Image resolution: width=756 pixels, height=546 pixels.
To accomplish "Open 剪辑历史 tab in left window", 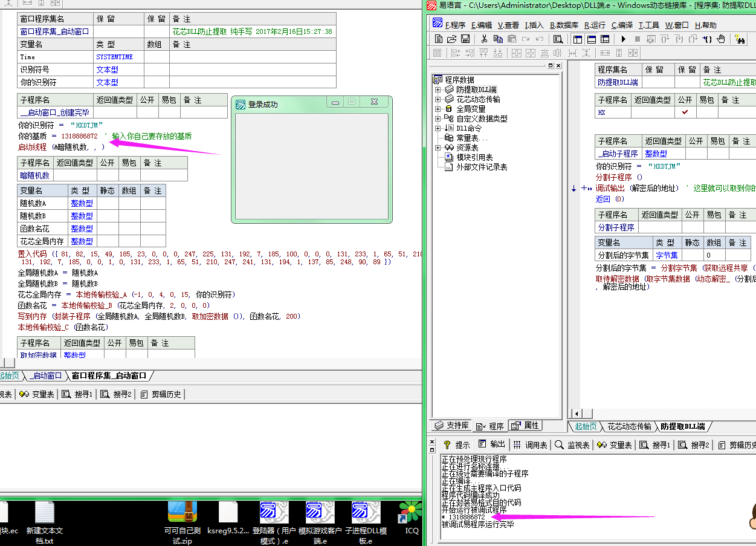I will click(160, 394).
